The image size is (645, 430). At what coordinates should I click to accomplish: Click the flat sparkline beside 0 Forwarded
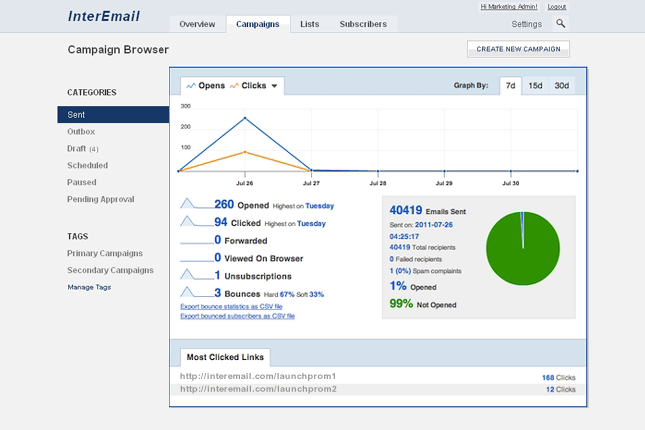coord(196,243)
